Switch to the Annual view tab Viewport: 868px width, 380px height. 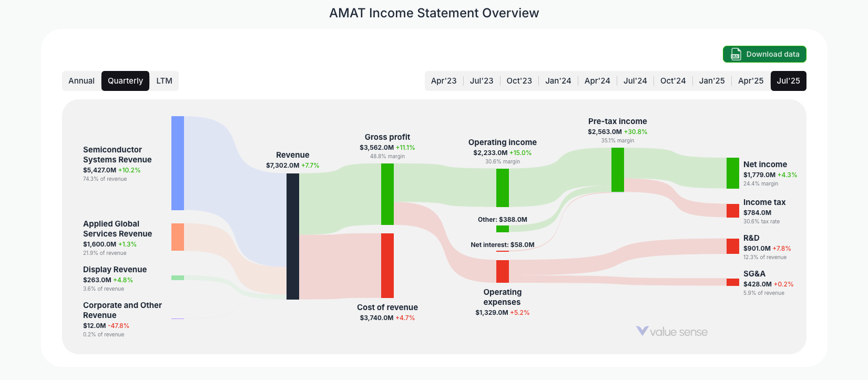(81, 81)
